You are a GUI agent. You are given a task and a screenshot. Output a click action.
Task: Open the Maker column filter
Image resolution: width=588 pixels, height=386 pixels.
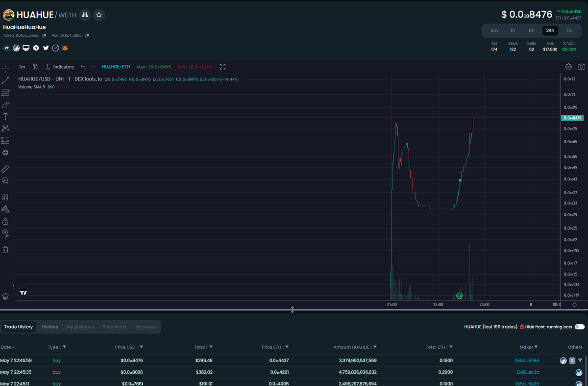click(536, 347)
